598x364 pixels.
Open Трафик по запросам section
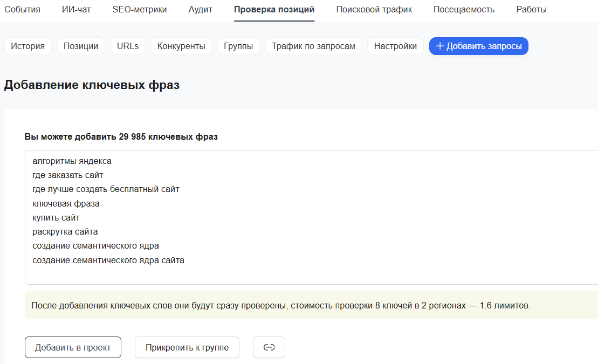313,46
